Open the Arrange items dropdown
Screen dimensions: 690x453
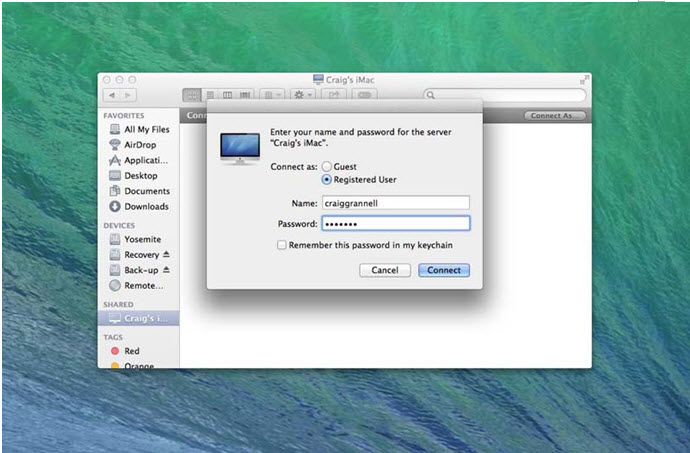click(x=270, y=95)
